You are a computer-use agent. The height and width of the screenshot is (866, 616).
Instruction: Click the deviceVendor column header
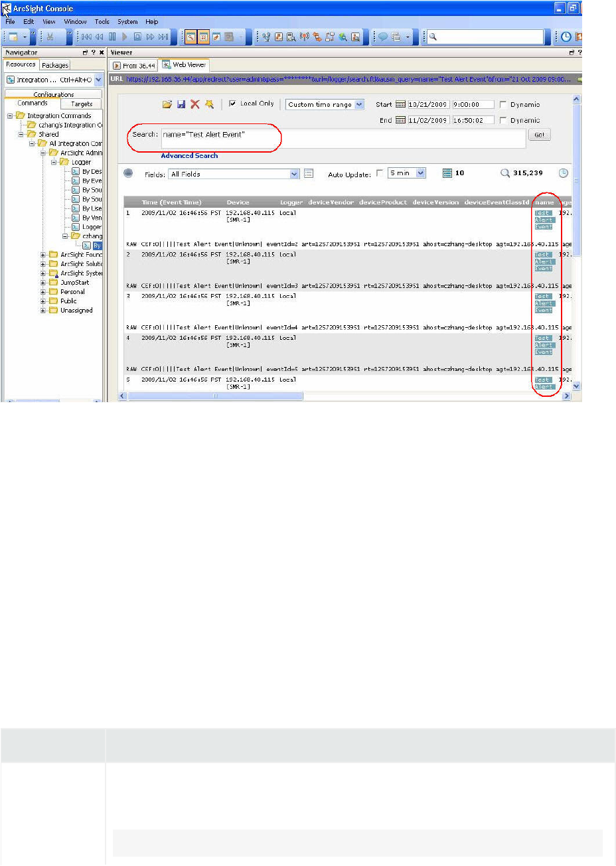(331, 202)
